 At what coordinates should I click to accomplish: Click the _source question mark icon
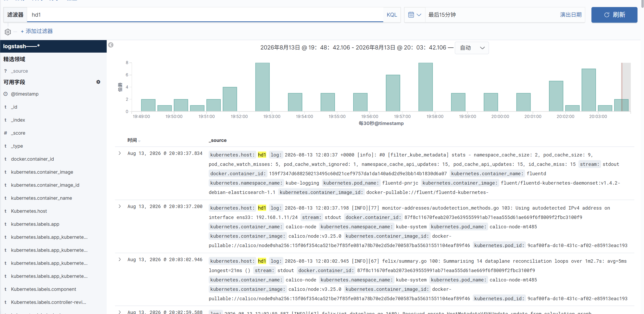click(5, 71)
